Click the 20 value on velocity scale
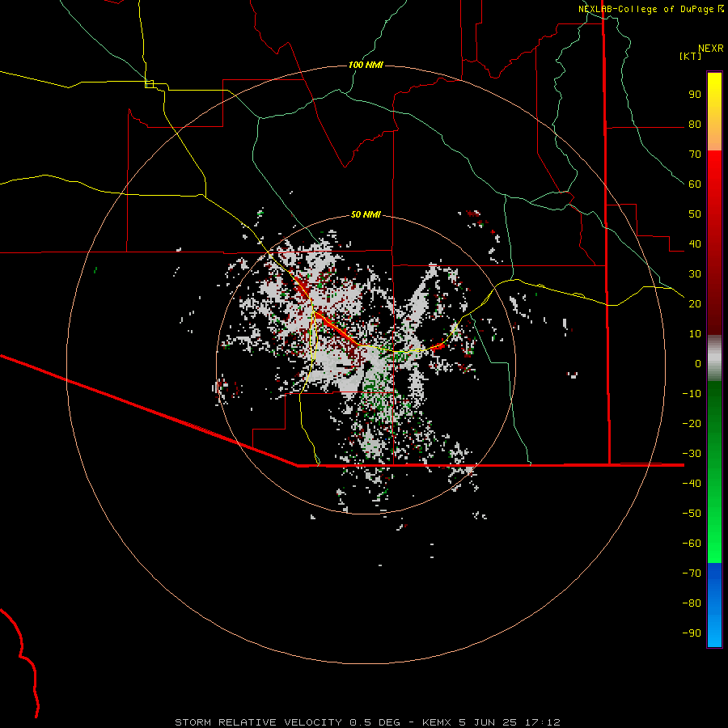This screenshot has height=728, width=728. pyautogui.click(x=695, y=303)
